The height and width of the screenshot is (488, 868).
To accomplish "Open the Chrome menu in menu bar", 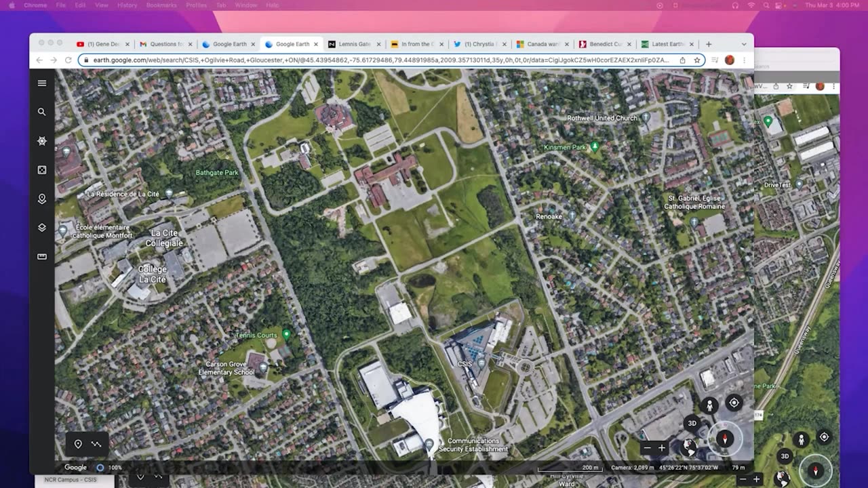I will coord(34,5).
